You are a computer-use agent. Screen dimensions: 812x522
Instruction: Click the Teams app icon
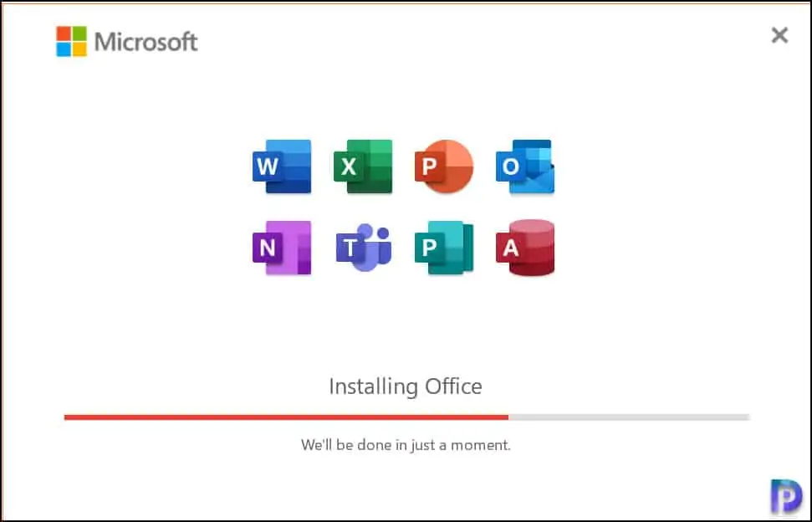tap(363, 248)
